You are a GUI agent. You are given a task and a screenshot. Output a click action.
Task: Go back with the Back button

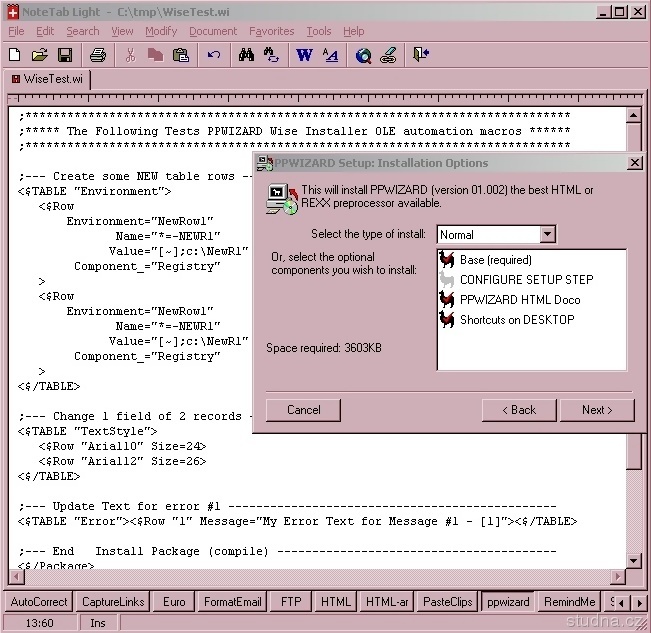click(518, 410)
